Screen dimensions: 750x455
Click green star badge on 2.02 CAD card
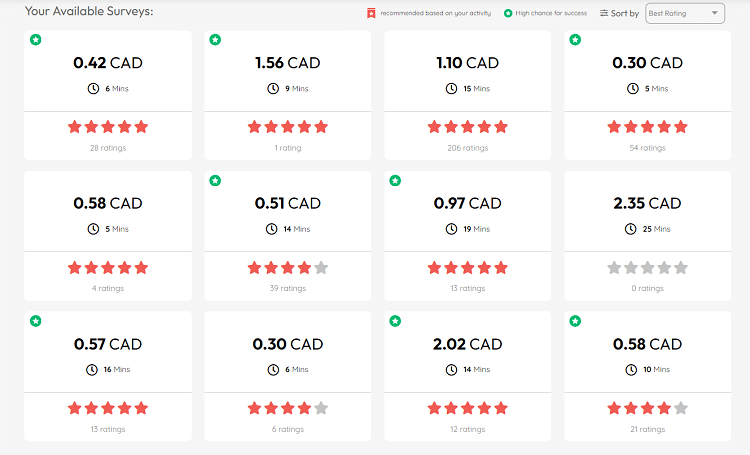pyautogui.click(x=395, y=321)
